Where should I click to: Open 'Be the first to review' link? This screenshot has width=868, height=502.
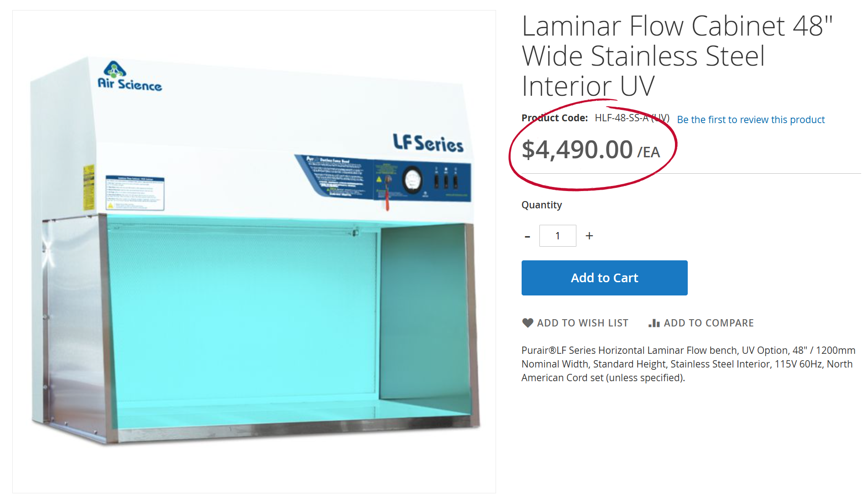(x=751, y=119)
